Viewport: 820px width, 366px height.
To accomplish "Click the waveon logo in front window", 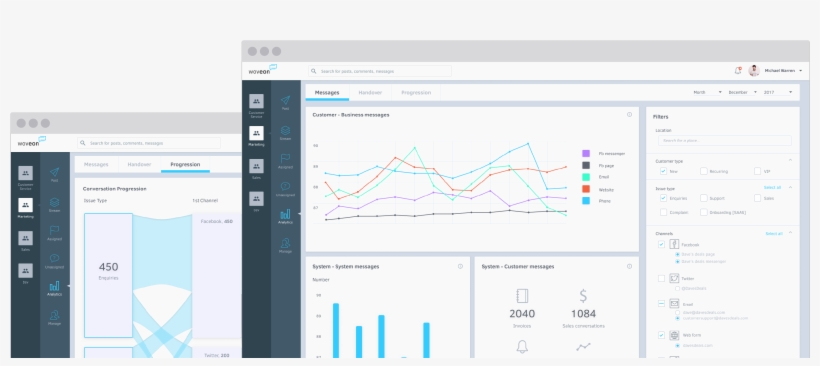I will click(263, 70).
